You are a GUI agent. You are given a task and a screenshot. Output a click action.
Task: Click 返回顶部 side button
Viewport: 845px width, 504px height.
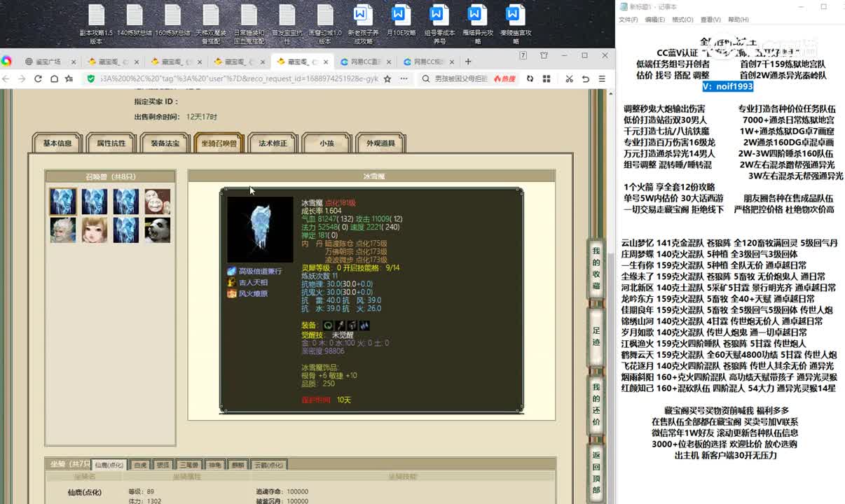click(x=596, y=472)
